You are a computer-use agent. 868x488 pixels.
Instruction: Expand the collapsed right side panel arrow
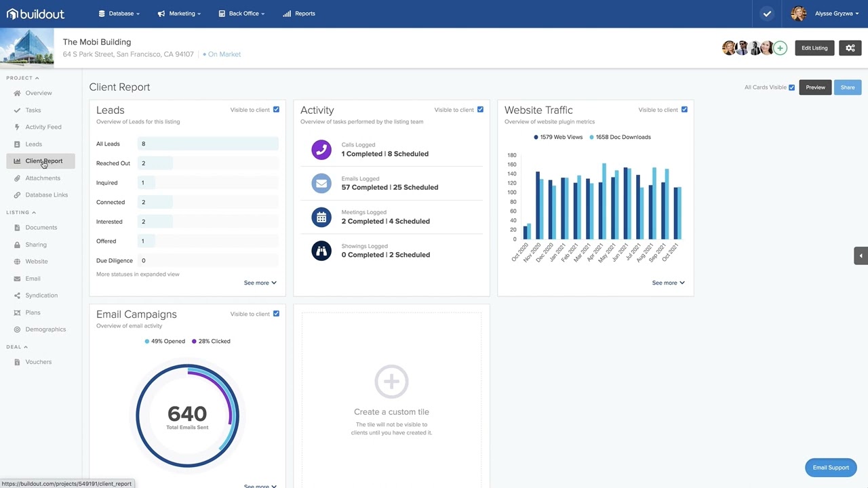(861, 256)
